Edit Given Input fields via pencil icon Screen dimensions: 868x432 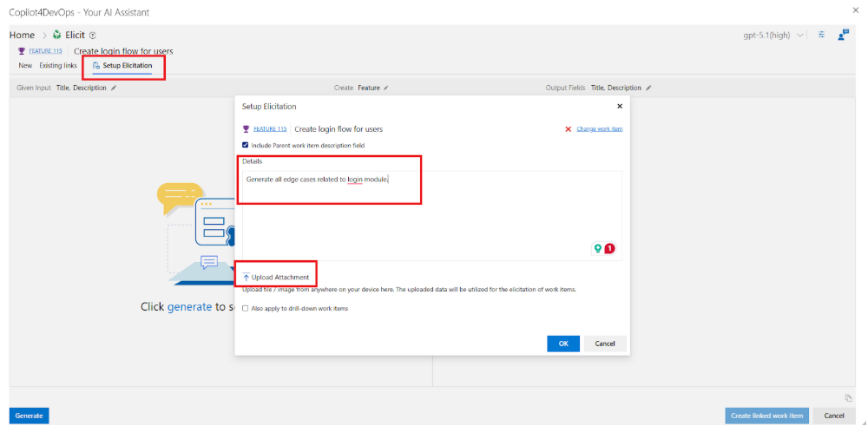pyautogui.click(x=114, y=88)
